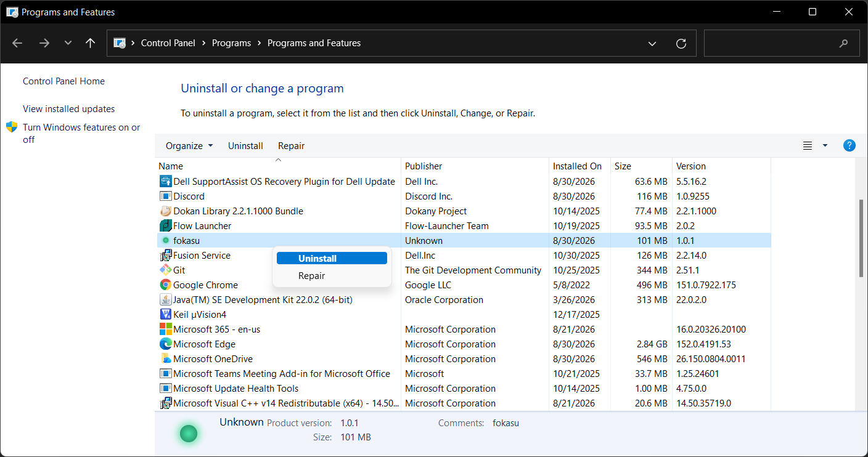
Task: Click the Control Panel icon in the address bar
Action: tap(120, 43)
